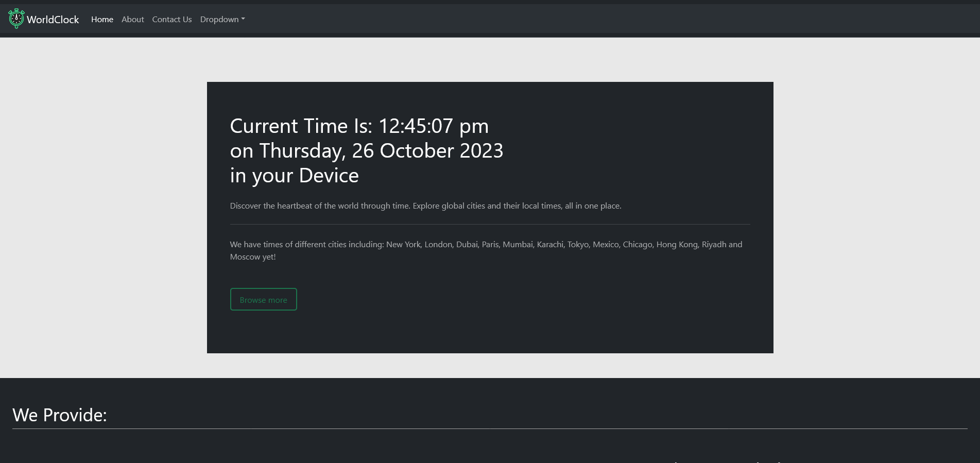Click the WorldClock alarm clock logo icon
The width and height of the screenshot is (980, 463).
(x=16, y=19)
